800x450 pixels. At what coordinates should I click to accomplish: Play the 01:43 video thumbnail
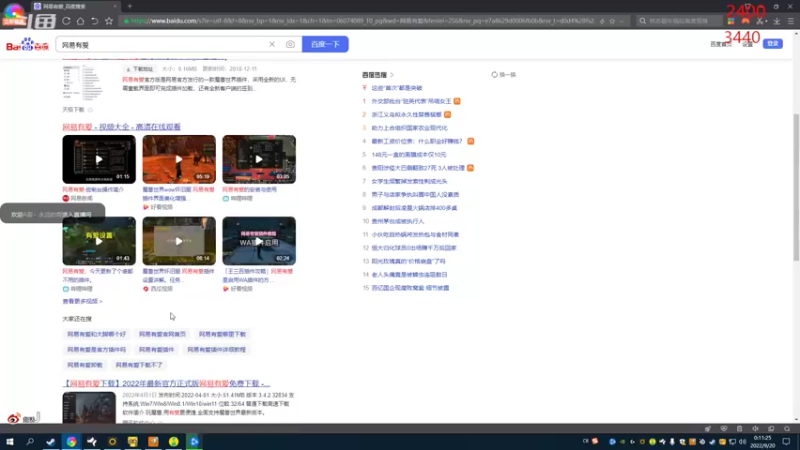[x=99, y=241]
